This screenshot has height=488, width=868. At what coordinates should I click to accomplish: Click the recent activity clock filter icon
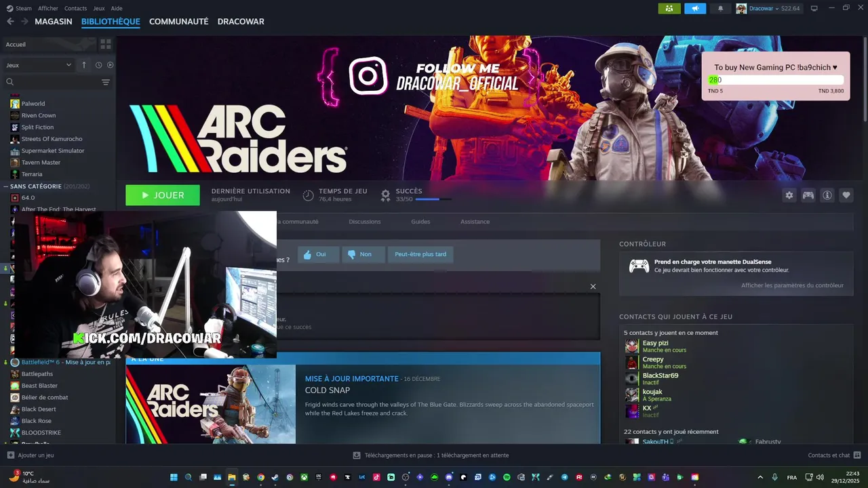click(x=98, y=65)
